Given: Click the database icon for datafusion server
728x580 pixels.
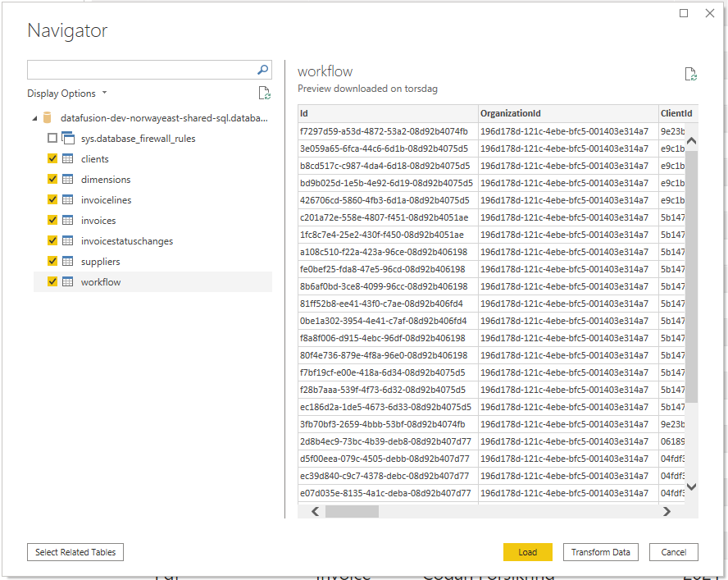Looking at the screenshot, I should tap(48, 118).
